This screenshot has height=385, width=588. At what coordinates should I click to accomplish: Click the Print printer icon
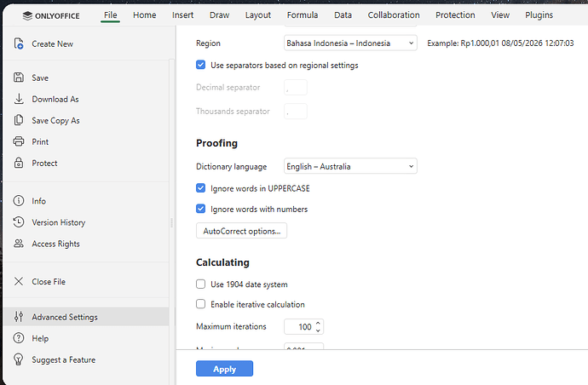click(19, 141)
